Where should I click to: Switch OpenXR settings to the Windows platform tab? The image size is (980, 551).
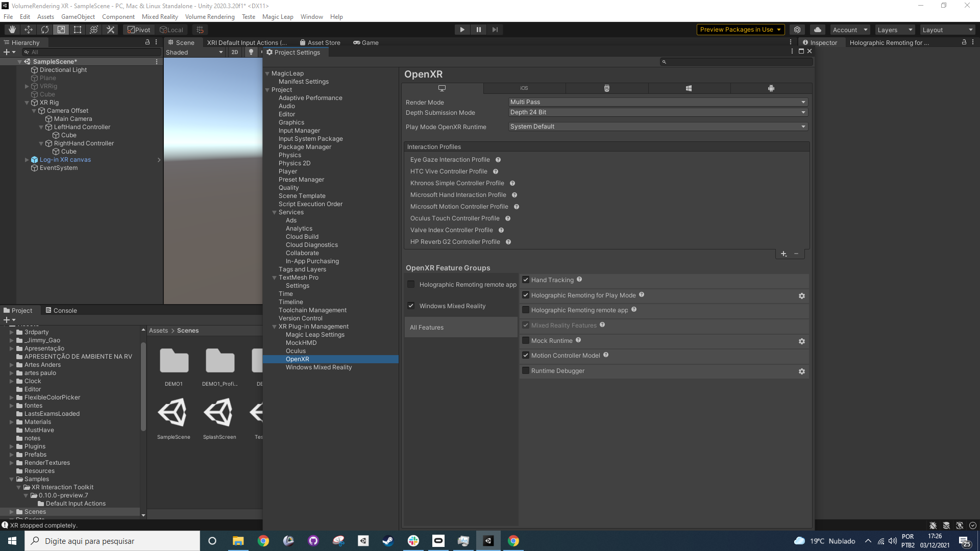tap(689, 88)
